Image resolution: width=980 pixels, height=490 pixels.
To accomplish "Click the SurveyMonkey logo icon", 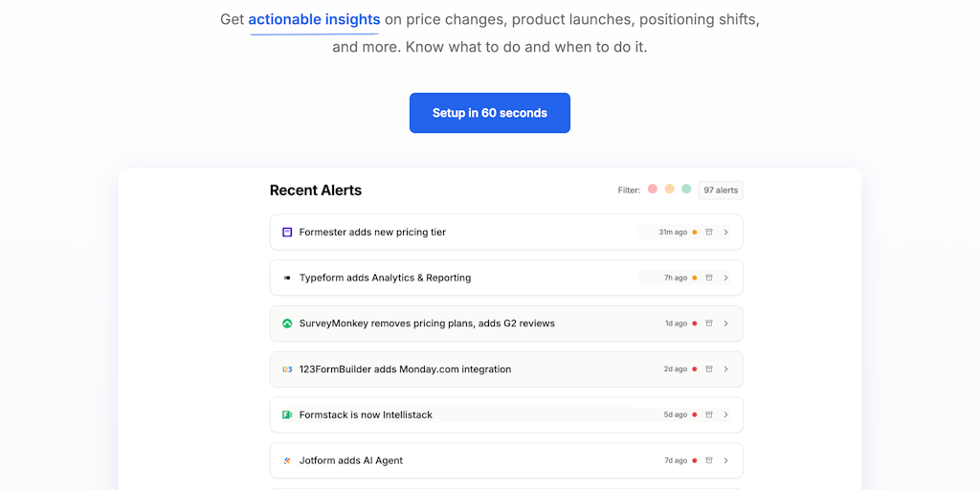I will point(287,323).
